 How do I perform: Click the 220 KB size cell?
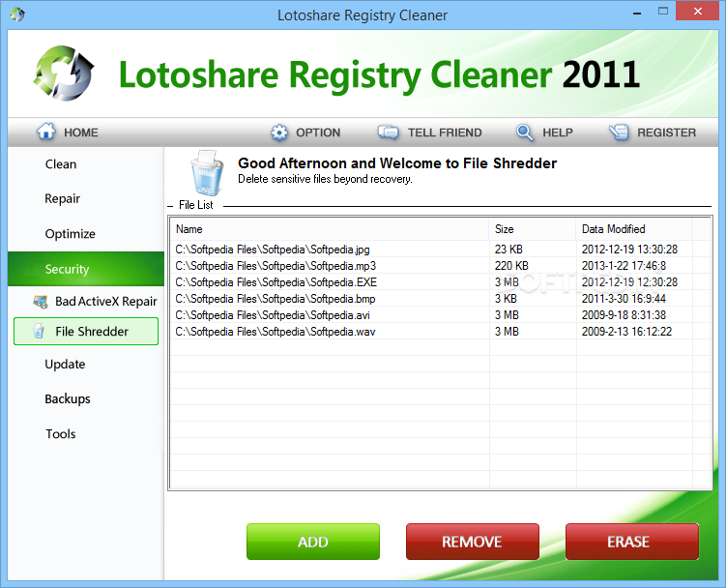(x=511, y=266)
